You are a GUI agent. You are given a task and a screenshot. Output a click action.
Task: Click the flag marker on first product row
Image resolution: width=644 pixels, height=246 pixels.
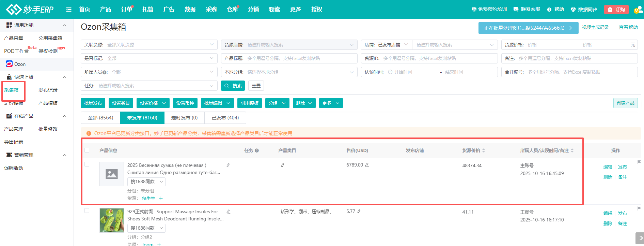click(x=639, y=162)
